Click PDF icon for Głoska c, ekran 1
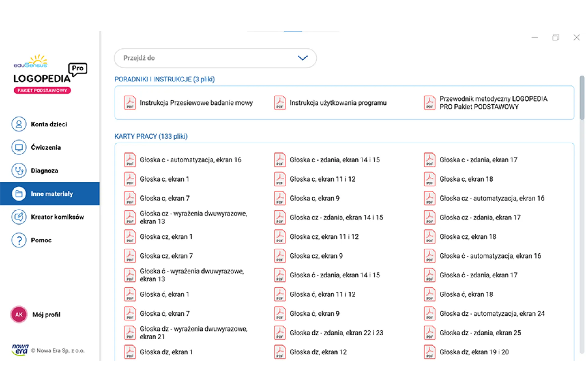Screen dimensions: 586x392 point(130,179)
